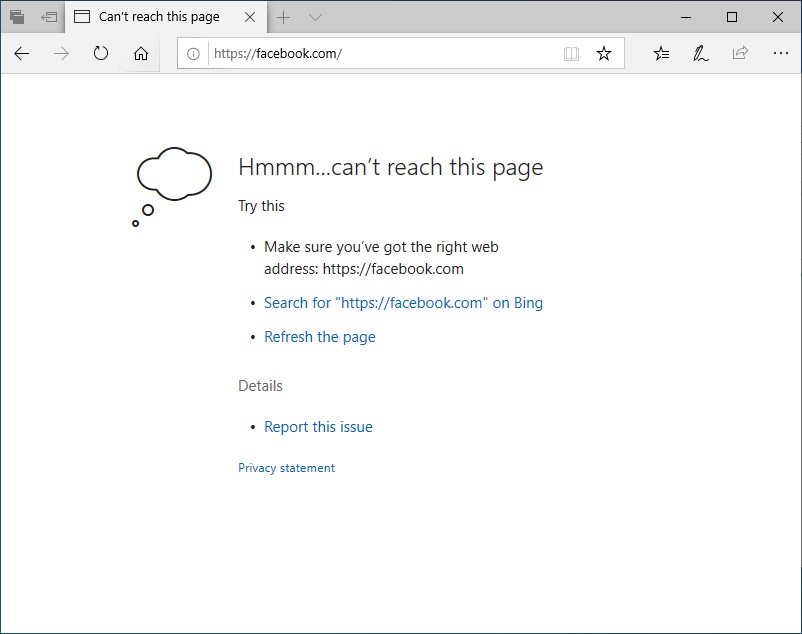Click Search for facebook.com on Bing link
Image resolution: width=802 pixels, height=634 pixels.
click(x=403, y=303)
